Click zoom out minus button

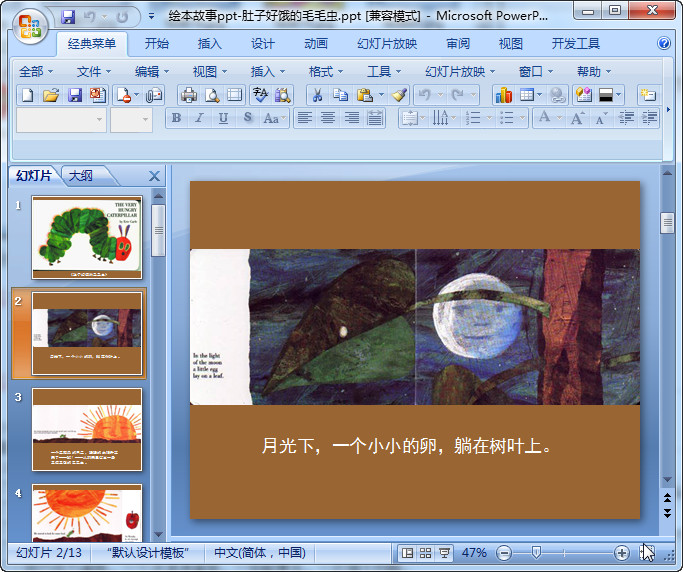pos(504,553)
